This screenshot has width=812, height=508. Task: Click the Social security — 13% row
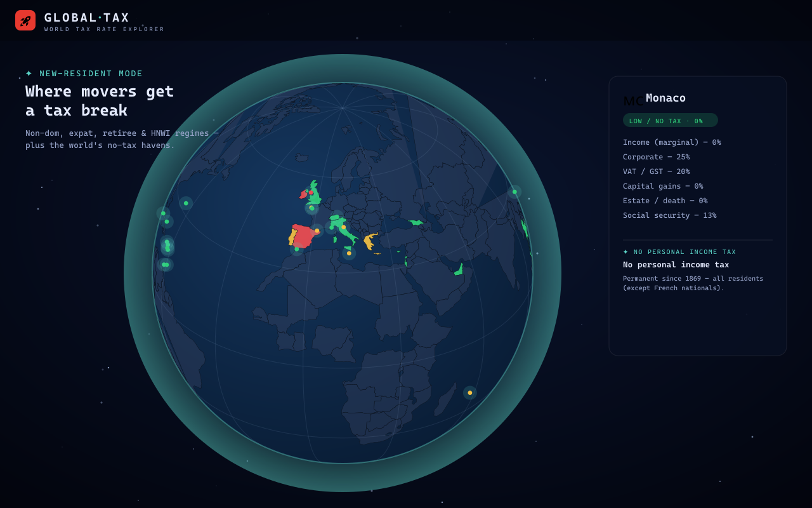click(x=670, y=215)
